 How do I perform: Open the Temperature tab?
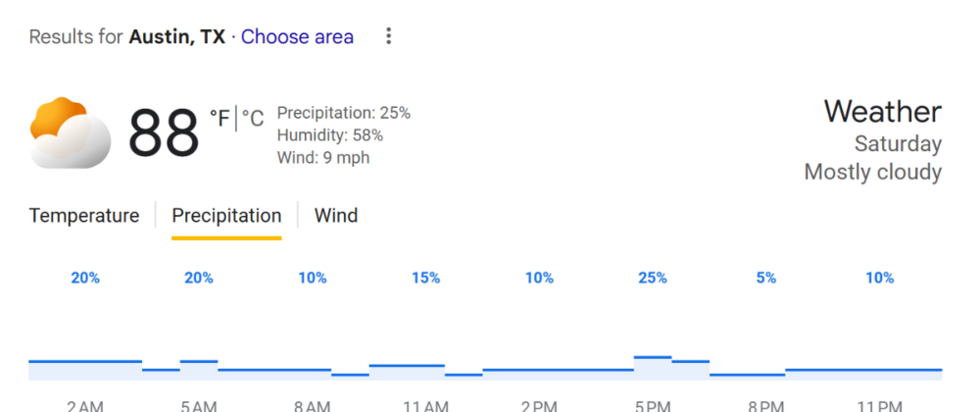[x=84, y=216]
